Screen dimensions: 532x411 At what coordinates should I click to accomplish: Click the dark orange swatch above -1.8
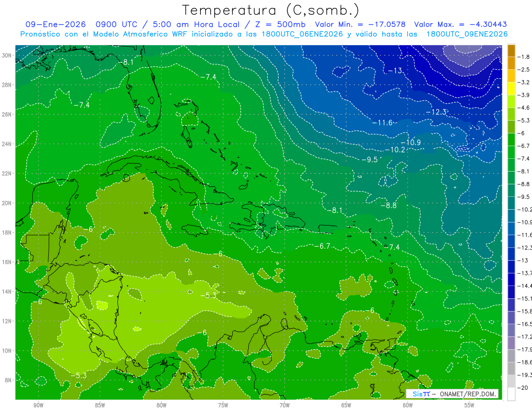511,51
